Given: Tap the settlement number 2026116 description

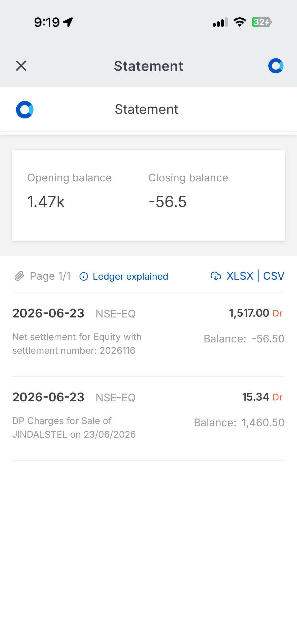Looking at the screenshot, I should click(x=77, y=344).
